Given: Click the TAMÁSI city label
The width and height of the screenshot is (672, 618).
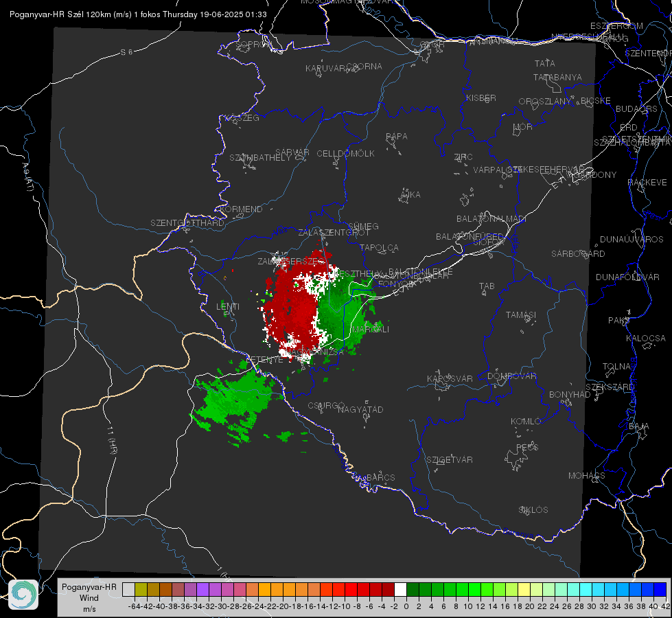Looking at the screenshot, I should [521, 314].
